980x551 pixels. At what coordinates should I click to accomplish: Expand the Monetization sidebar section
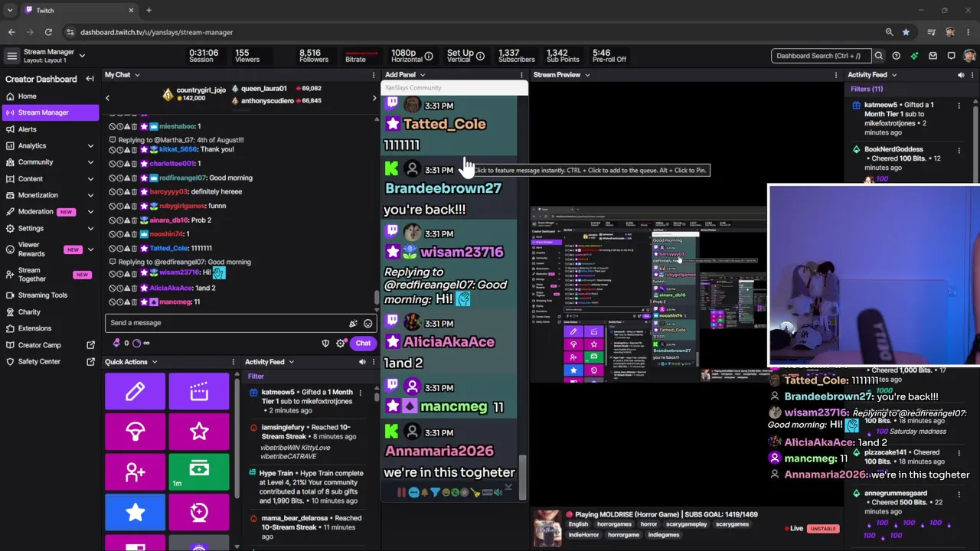(90, 195)
